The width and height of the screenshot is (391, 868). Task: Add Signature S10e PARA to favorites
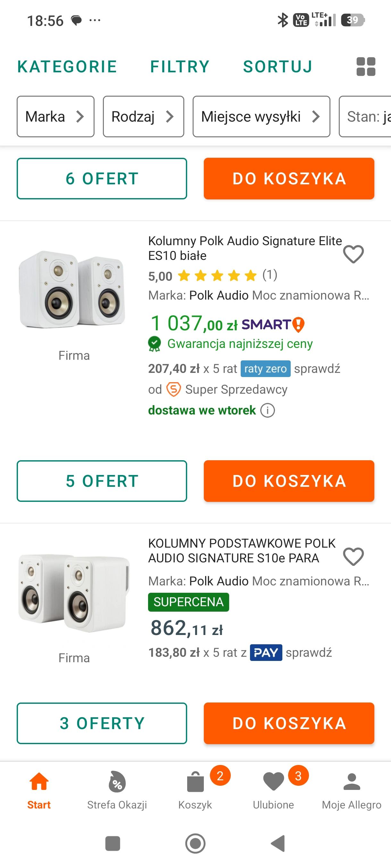[x=353, y=556]
